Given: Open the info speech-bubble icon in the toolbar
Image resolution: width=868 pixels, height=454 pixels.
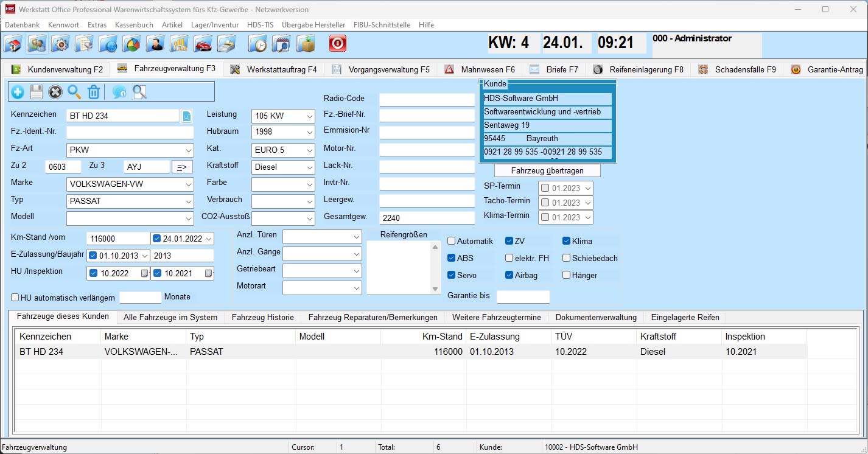Looking at the screenshot, I should [119, 91].
